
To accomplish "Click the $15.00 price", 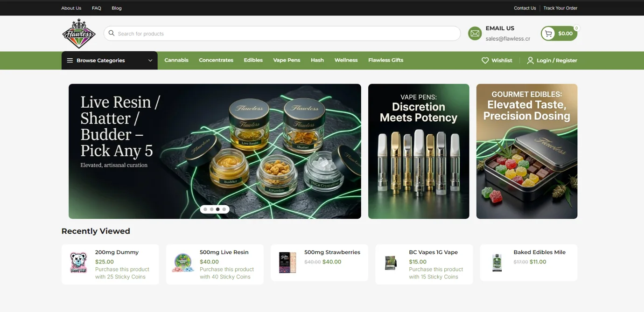I will point(418,262).
